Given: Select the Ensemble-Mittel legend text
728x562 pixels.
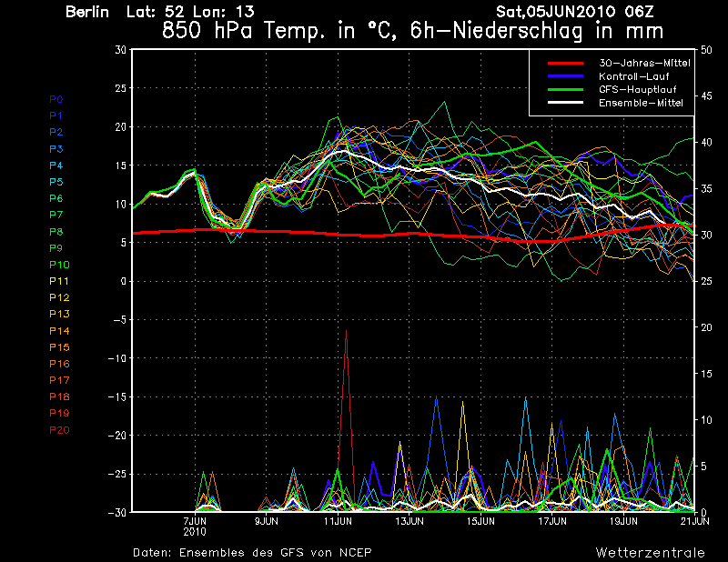Looking at the screenshot, I should click(641, 103).
